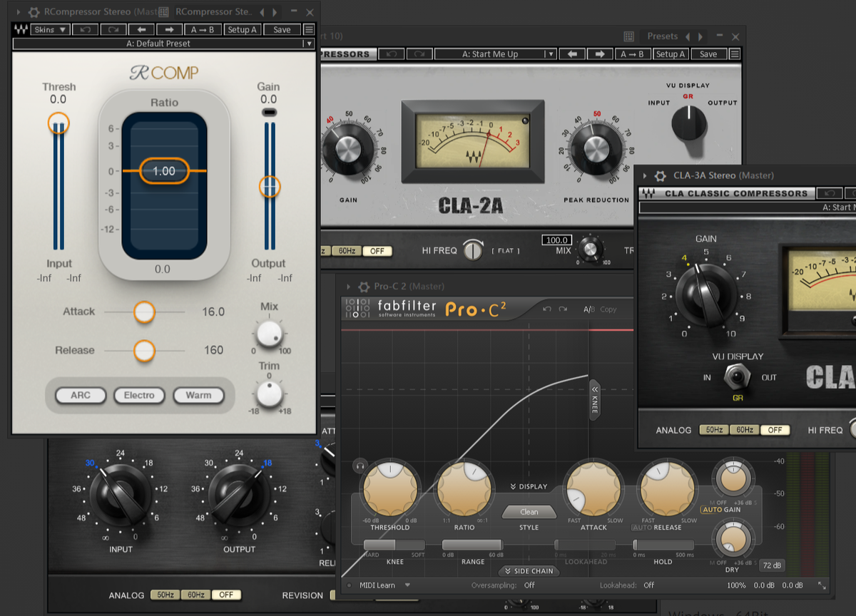Click Pro-C 2 Clean style button

point(529,512)
